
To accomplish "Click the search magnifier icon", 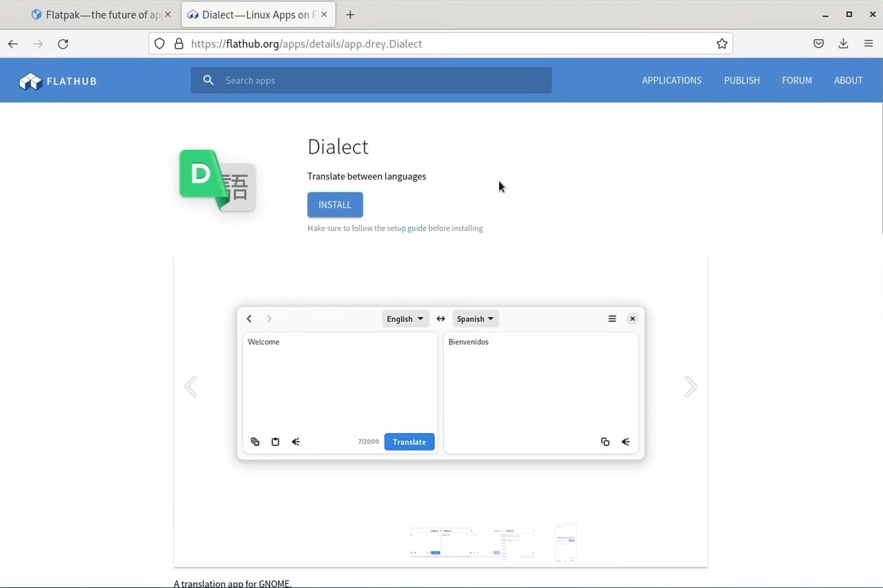I will [x=208, y=80].
